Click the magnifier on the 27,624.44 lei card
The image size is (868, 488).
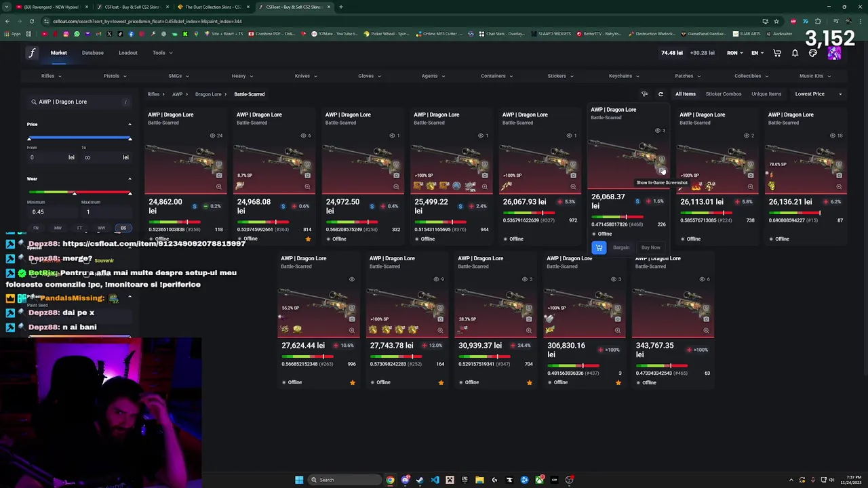(x=351, y=330)
